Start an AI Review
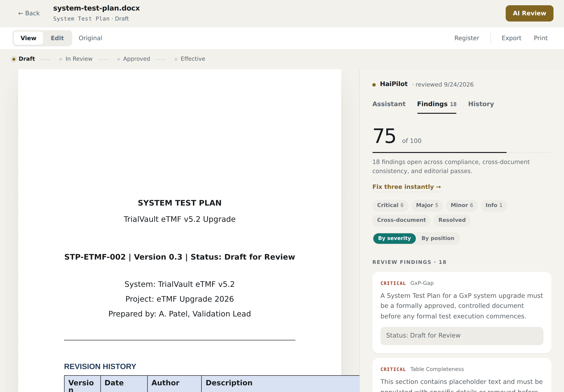This screenshot has width=564, height=392. 529,13
